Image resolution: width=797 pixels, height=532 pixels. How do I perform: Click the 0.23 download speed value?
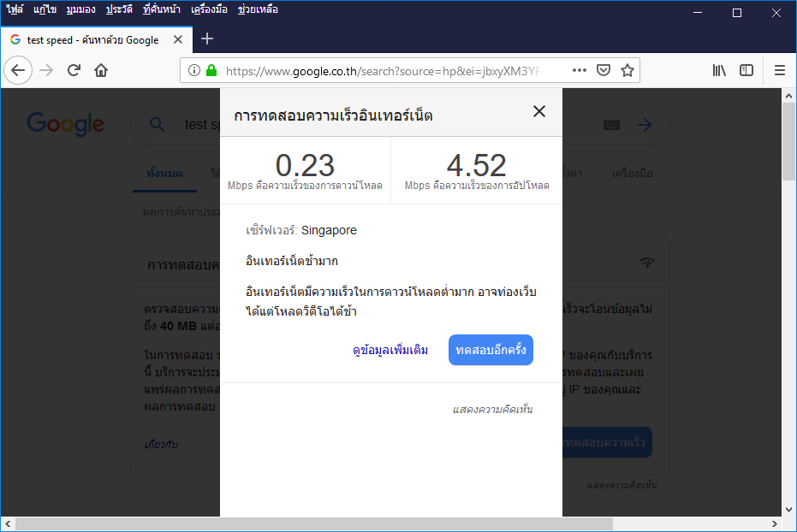pos(305,165)
